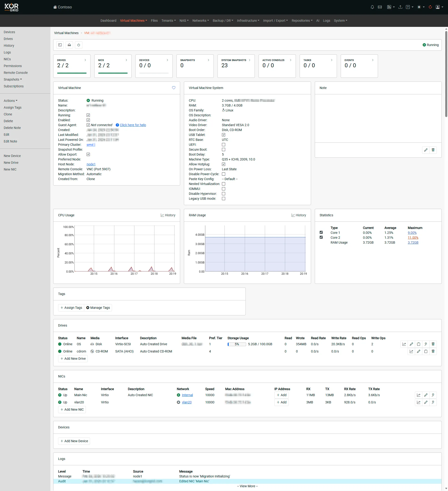
Task: Click the Drives card progress bar
Action: click(x=72, y=73)
